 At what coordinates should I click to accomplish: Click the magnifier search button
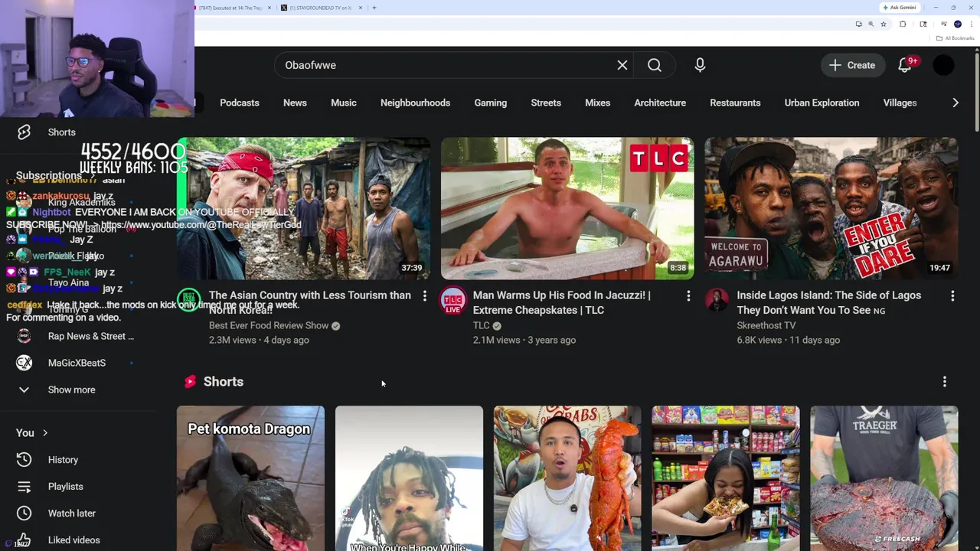[655, 65]
